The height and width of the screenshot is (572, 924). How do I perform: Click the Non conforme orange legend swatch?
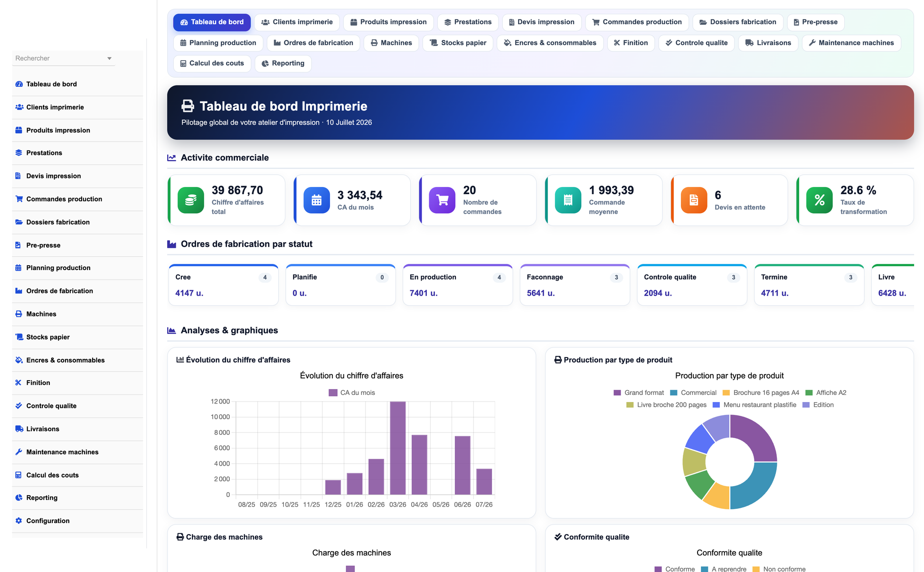coord(756,569)
